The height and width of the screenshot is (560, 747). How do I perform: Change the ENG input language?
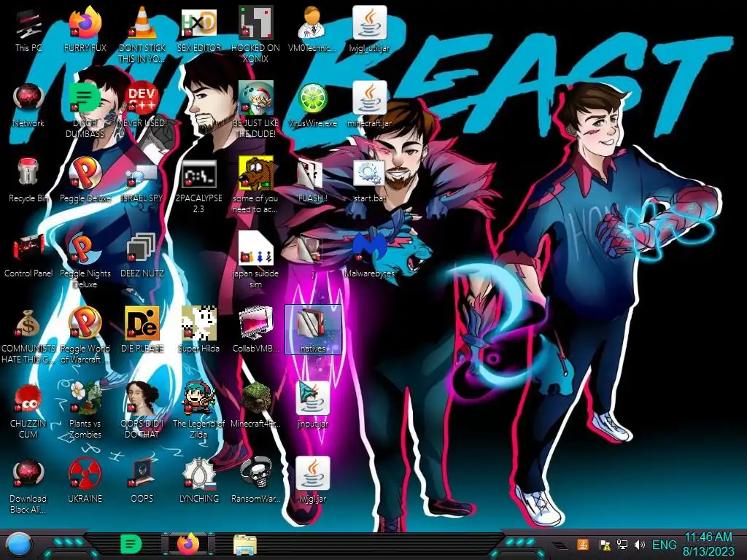(x=664, y=544)
